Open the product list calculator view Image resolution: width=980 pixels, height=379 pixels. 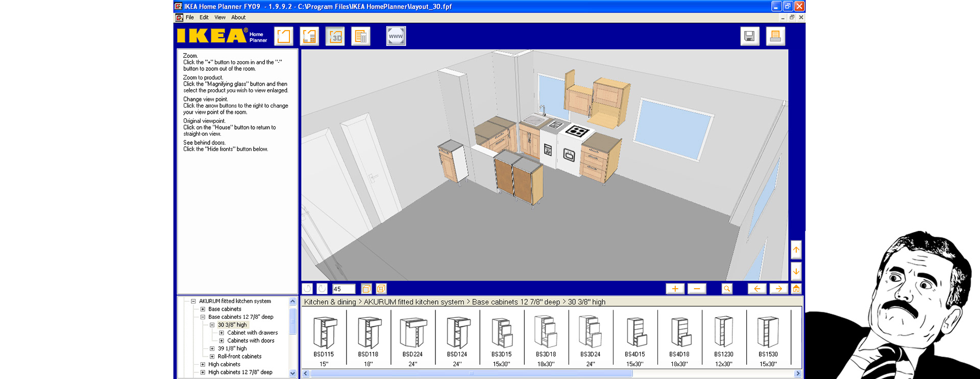361,36
